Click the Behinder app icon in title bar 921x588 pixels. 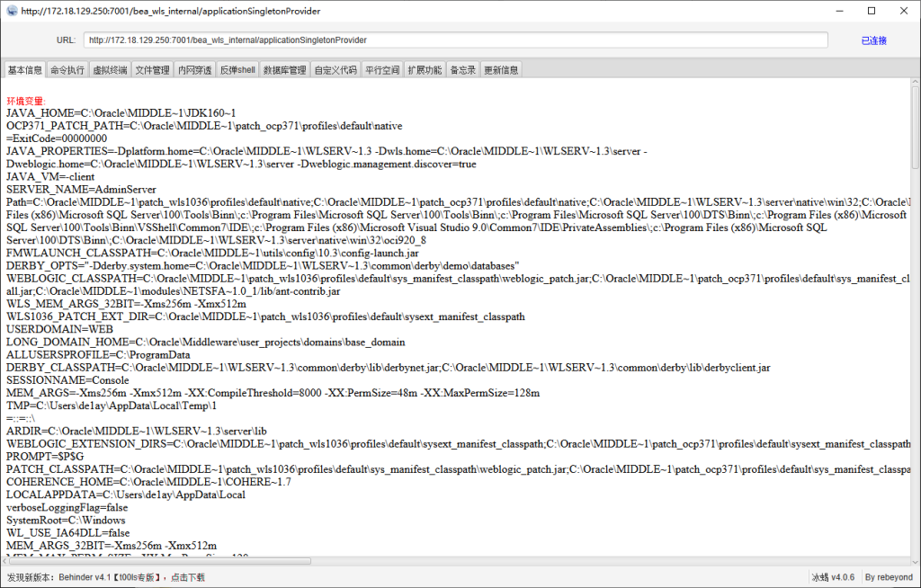(12, 11)
